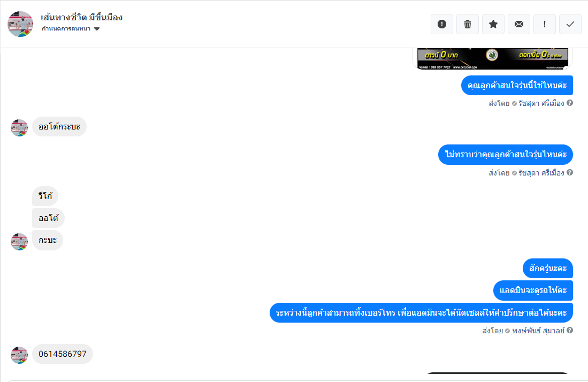Image resolution: width=588 pixels, height=382 pixels.
Task: Click the conversation name เส้นทางชีวิต มีขึ้นมีลง
Action: click(82, 17)
